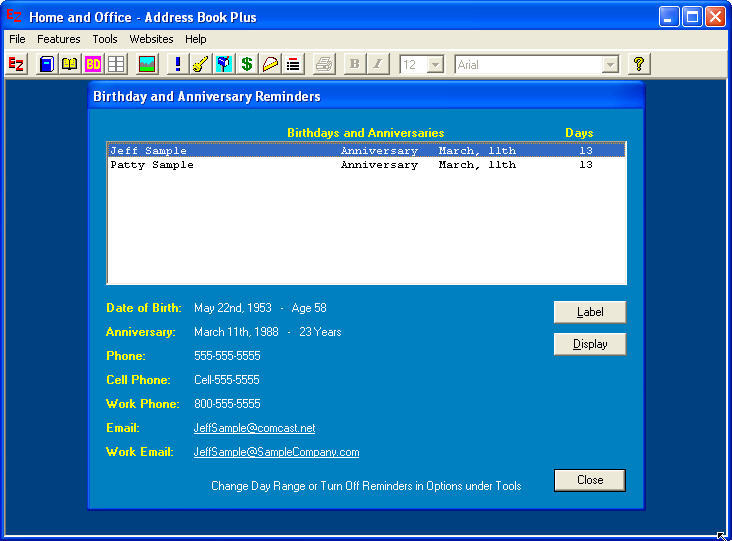Click the yellow key icon

click(x=201, y=64)
